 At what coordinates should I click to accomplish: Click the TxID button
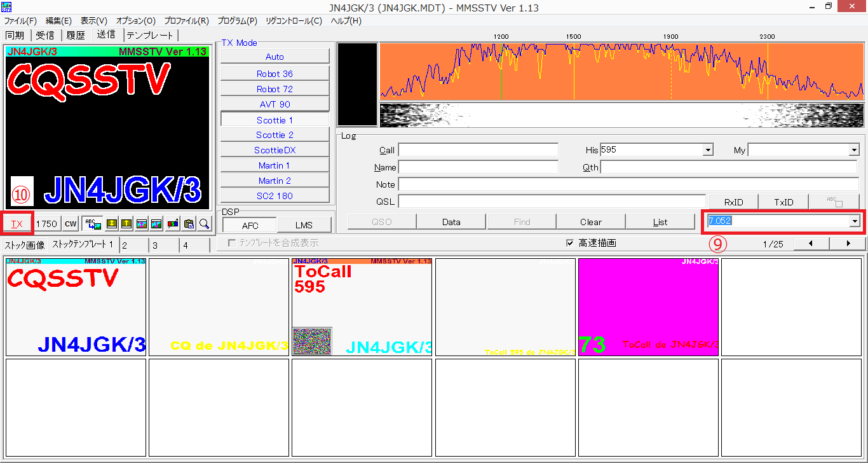(783, 202)
